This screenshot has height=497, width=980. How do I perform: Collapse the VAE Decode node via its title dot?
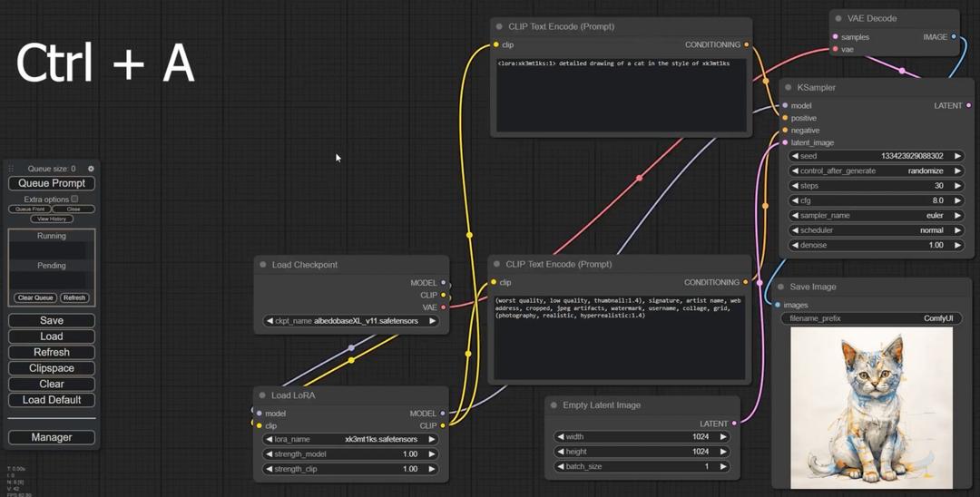point(838,19)
